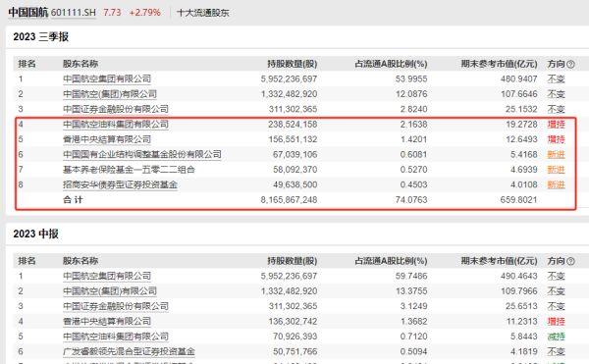Open 中国证券金融股份有限公司 in 2023 三季报 table
This screenshot has width=589, height=364.
click(116, 109)
